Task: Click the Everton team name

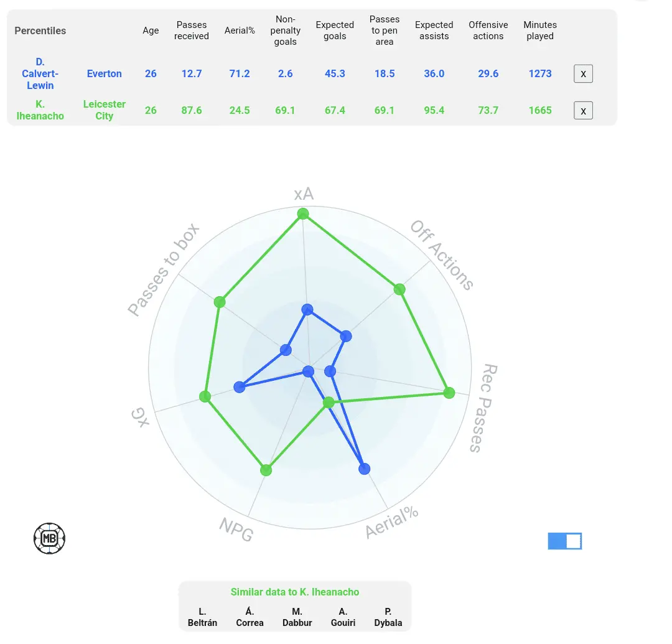Action: 104,73
